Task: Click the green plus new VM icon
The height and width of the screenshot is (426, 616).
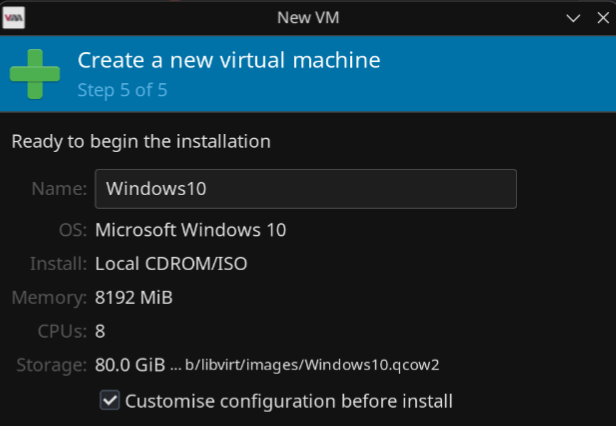Action: 35,74
